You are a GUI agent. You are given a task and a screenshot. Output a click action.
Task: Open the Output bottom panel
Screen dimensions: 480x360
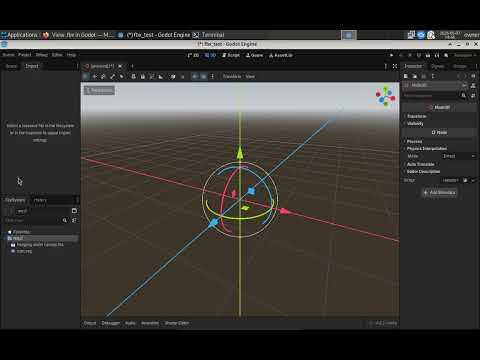click(x=90, y=323)
